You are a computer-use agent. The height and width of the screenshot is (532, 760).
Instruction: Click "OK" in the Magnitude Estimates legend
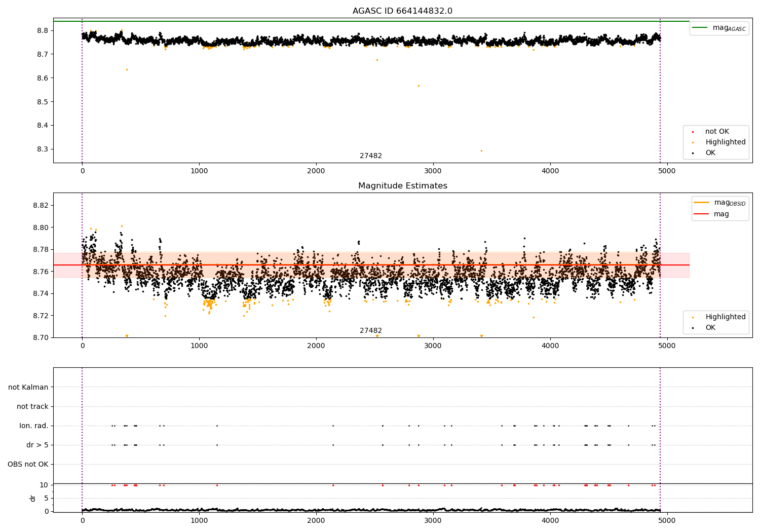[x=710, y=328]
